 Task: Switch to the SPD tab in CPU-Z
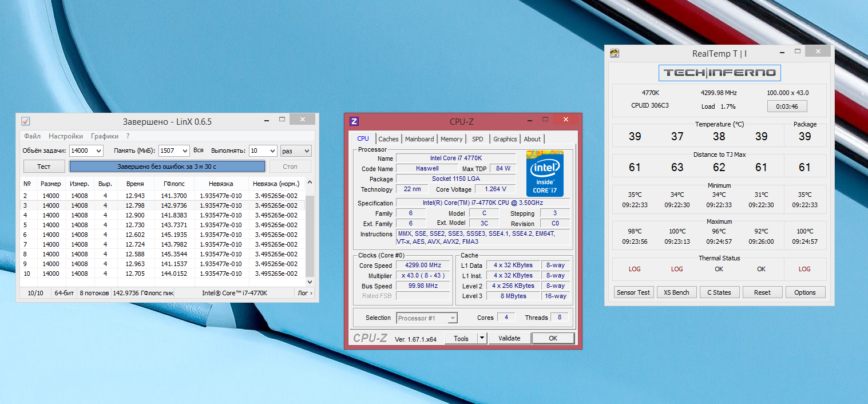click(477, 139)
